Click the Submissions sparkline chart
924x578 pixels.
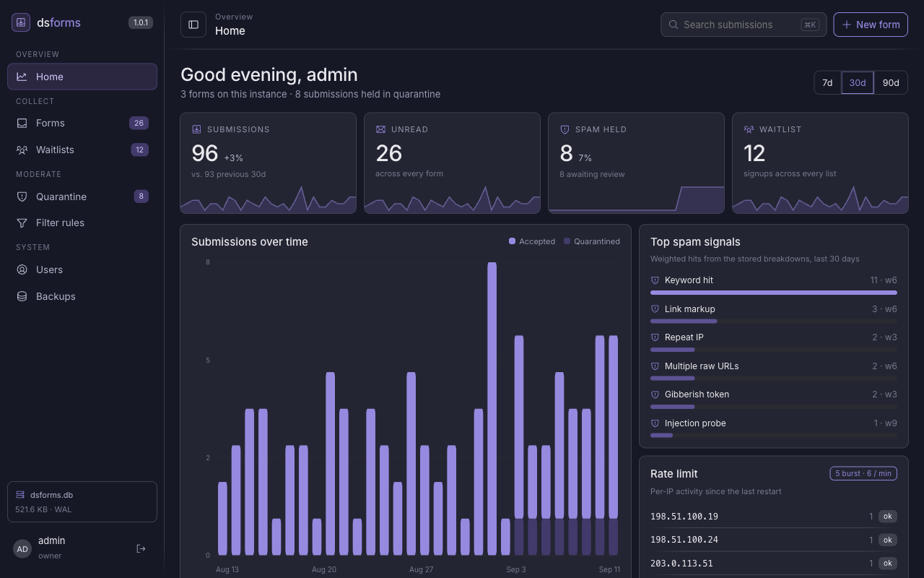coord(268,199)
